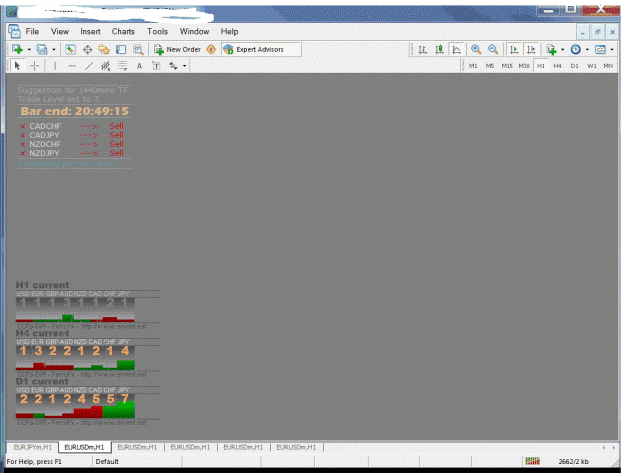Select the Crosshair tool
The height and width of the screenshot is (473, 625).
tap(35, 66)
